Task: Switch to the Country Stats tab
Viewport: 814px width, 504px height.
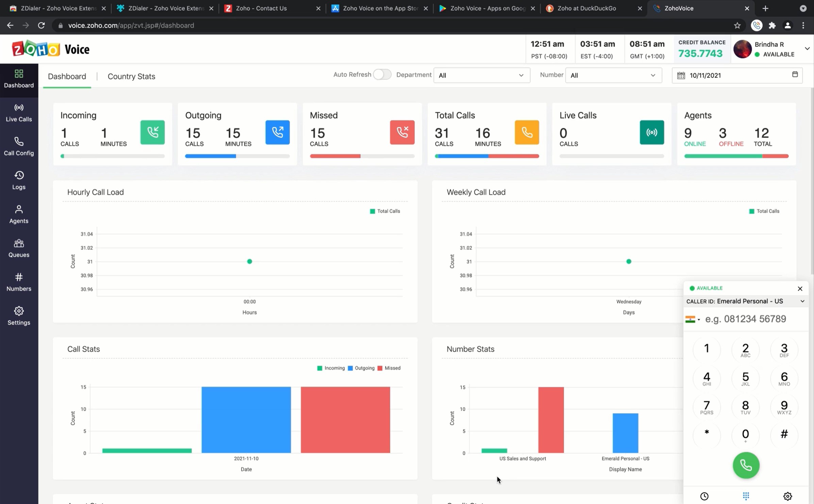Action: [x=131, y=76]
